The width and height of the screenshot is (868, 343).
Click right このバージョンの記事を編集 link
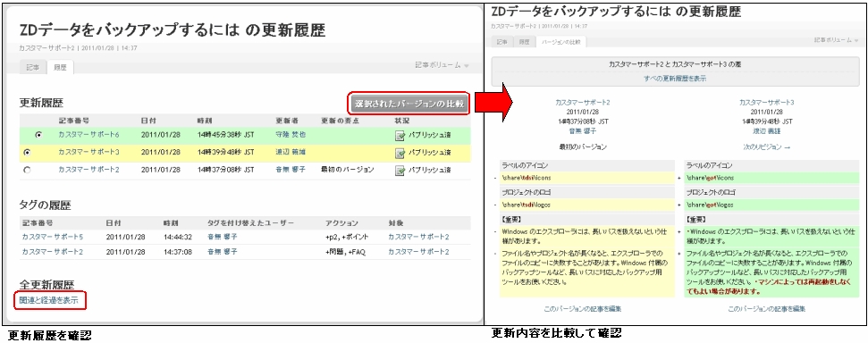click(x=767, y=309)
